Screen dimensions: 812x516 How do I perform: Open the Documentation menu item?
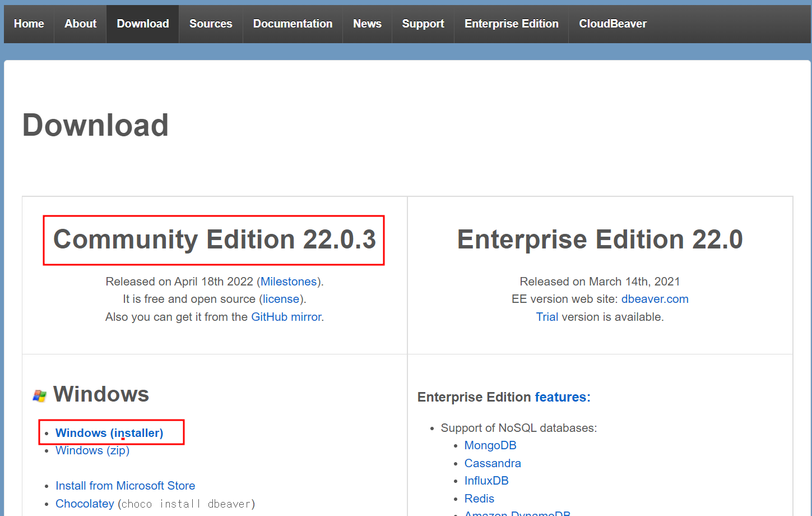pos(293,24)
